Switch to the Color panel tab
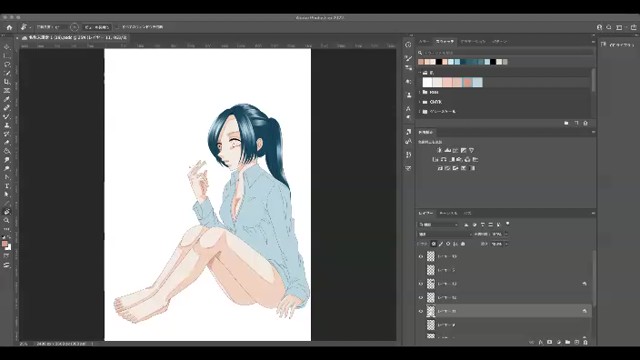 coord(424,42)
